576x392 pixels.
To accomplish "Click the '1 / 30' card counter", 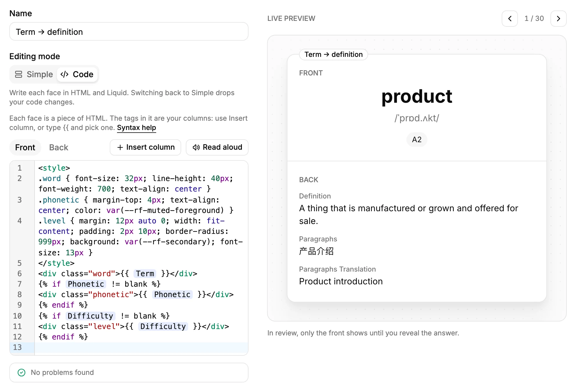I will click(x=534, y=19).
